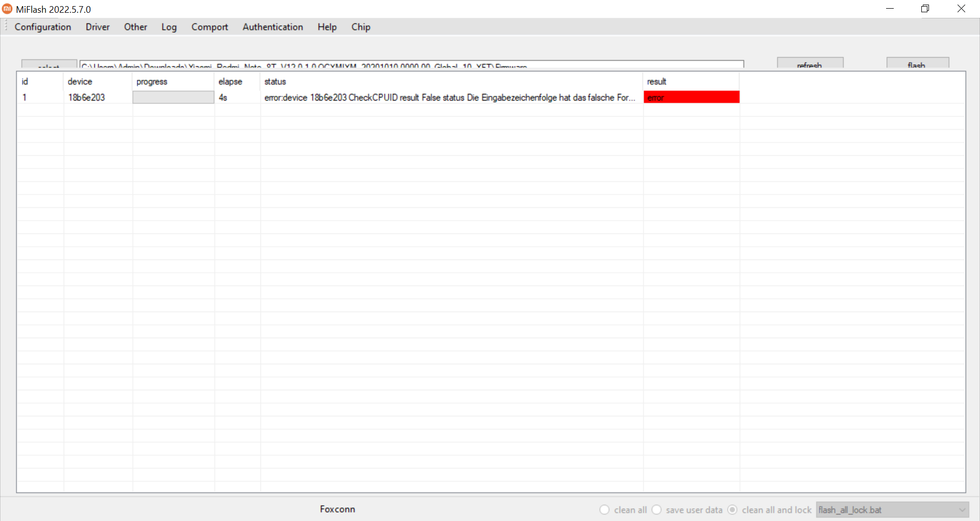Click the MiFlash app icon in title bar
Image resolution: width=980 pixels, height=521 pixels.
7,9
